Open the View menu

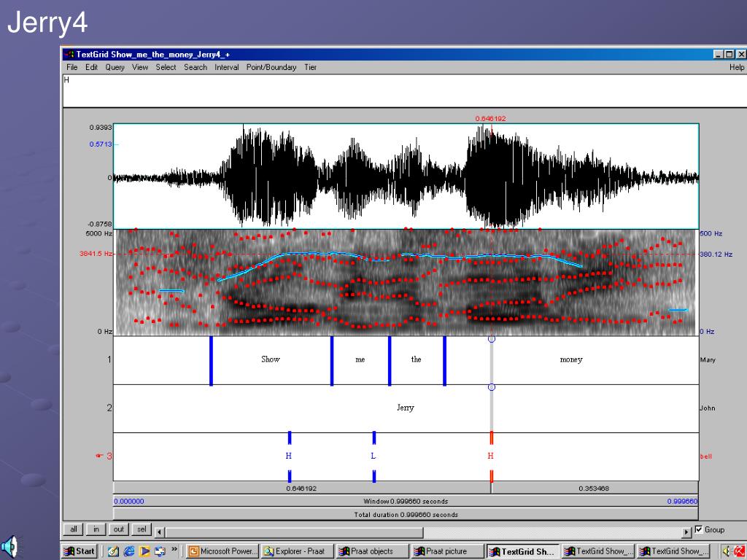[140, 67]
